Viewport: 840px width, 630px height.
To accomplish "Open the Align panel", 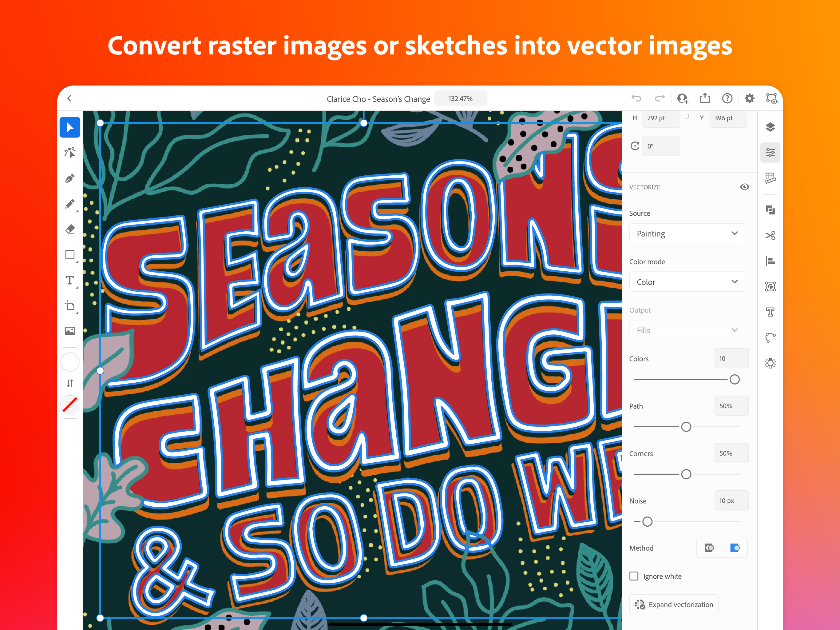I will (x=770, y=261).
